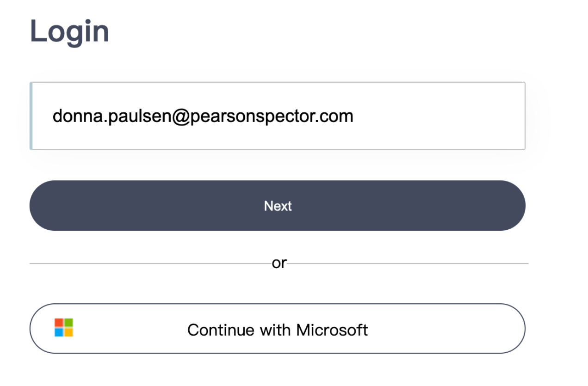Click the Login heading
This screenshot has height=386, width=588.
[x=69, y=31]
